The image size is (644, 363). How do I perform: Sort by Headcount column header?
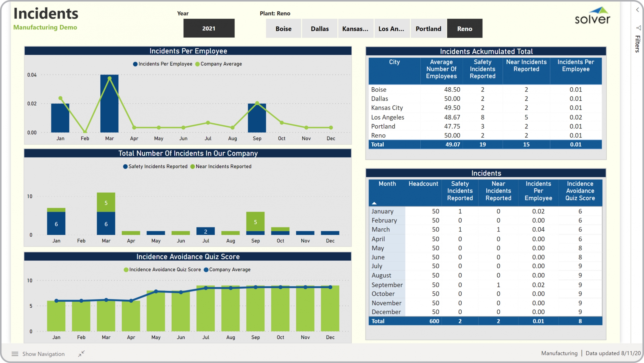(423, 184)
